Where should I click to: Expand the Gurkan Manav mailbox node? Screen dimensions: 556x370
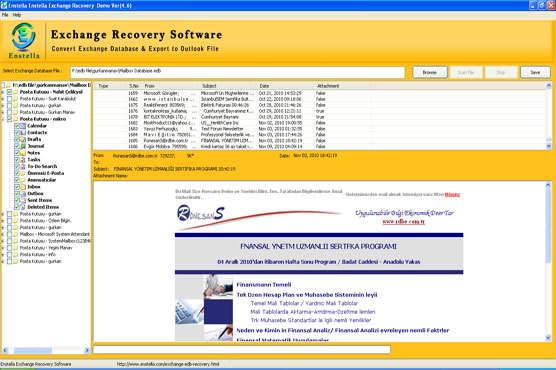click(x=3, y=112)
